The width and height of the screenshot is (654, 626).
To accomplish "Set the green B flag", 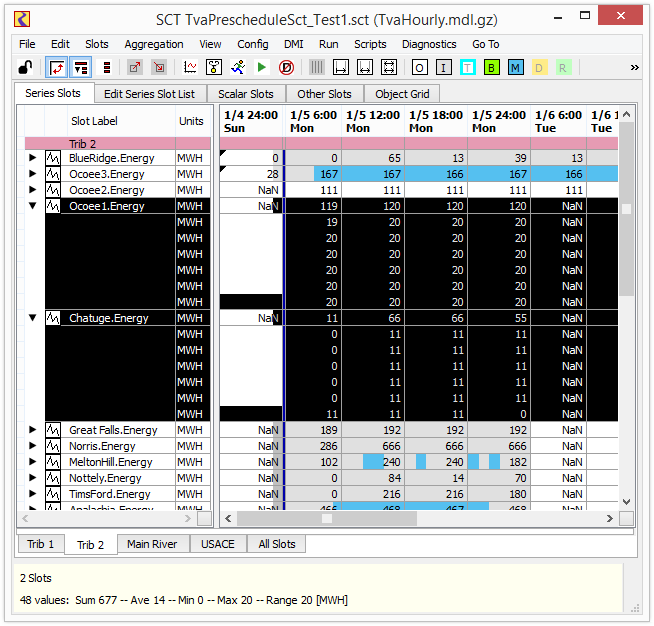I will 491,67.
